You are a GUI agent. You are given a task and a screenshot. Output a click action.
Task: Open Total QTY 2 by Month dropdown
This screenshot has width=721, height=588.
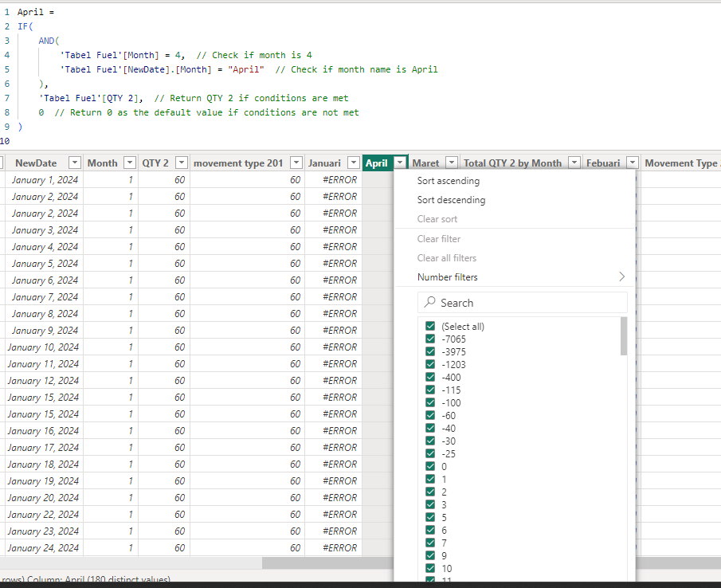574,163
